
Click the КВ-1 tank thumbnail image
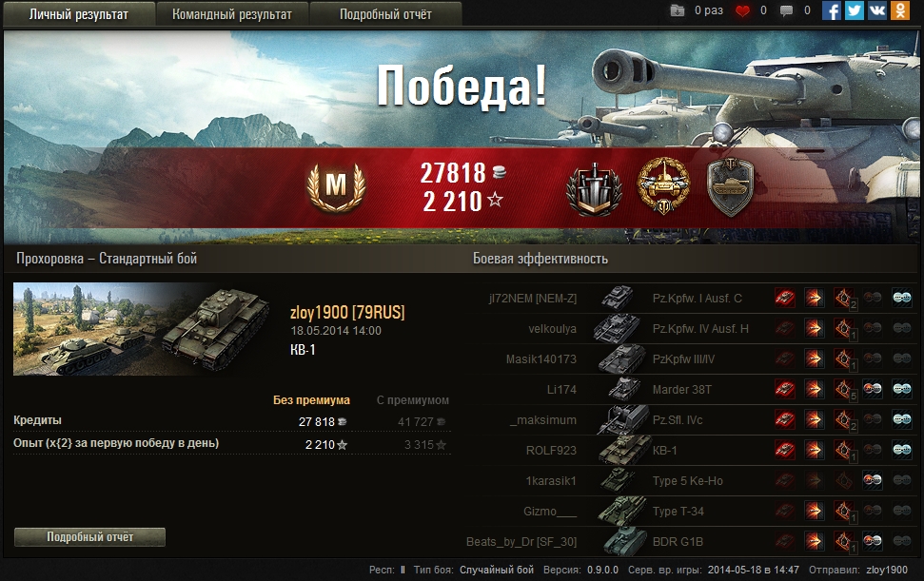142,329
